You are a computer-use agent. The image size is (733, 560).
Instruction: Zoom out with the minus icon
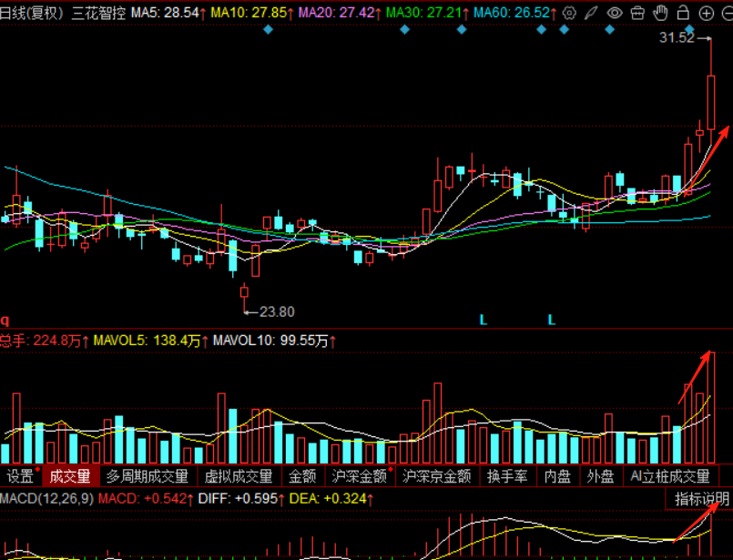[728, 14]
